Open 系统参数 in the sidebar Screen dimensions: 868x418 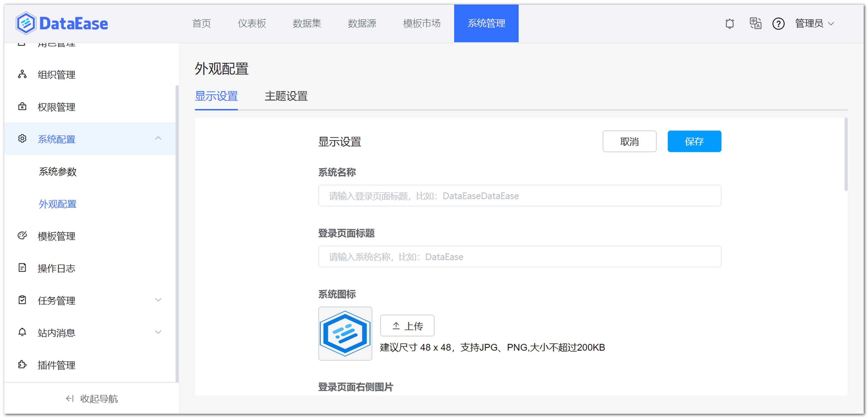pyautogui.click(x=58, y=172)
